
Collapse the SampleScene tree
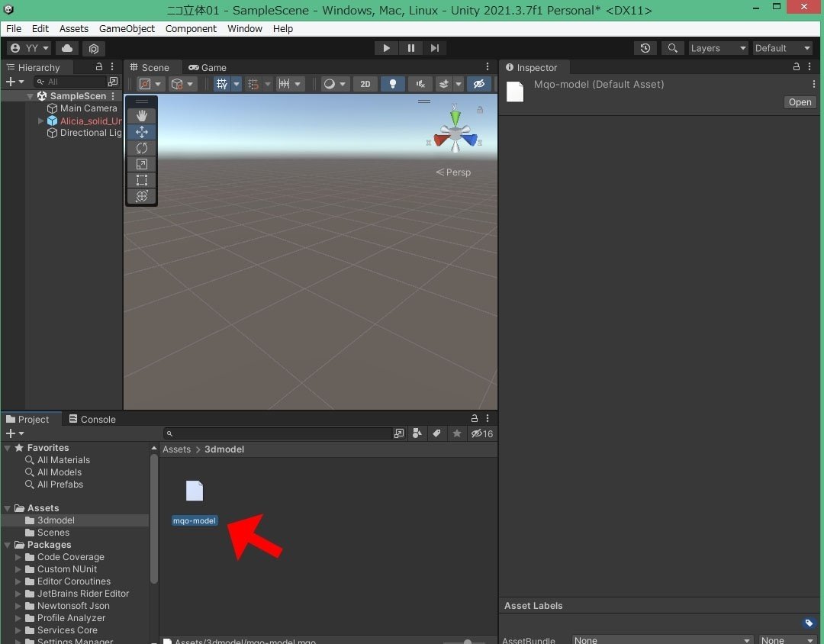click(30, 96)
